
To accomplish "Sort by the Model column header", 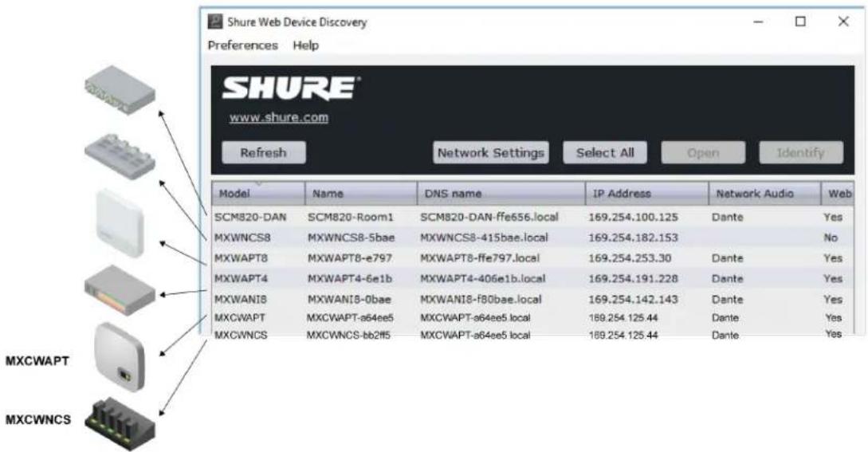I will click(x=258, y=194).
